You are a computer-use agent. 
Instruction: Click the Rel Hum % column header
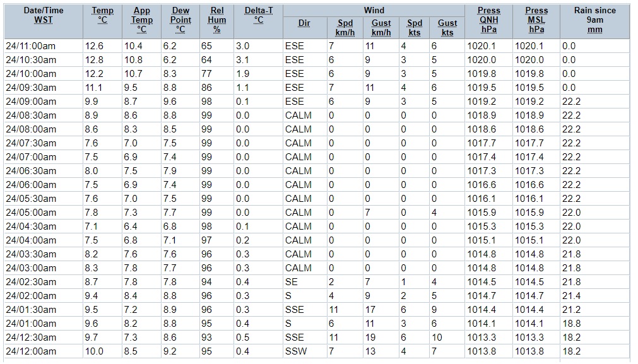tap(216, 20)
